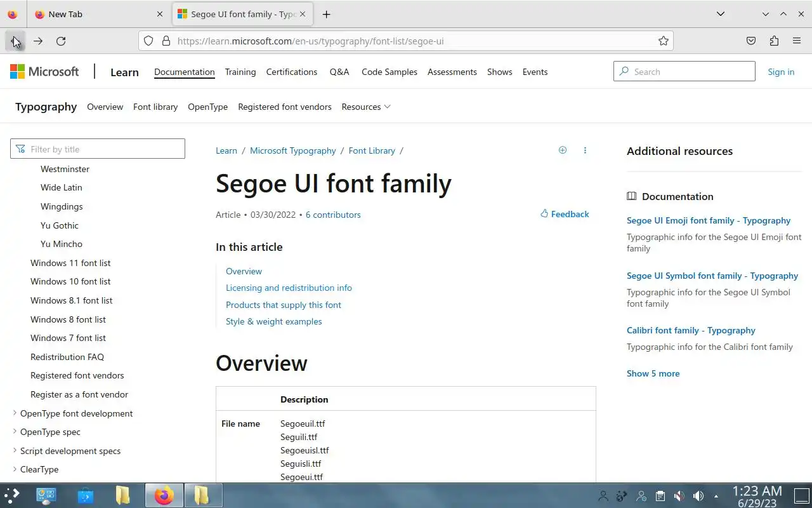Screen dimensions: 812x508
Task: Open a new tab with the plus button
Action: [326, 14]
